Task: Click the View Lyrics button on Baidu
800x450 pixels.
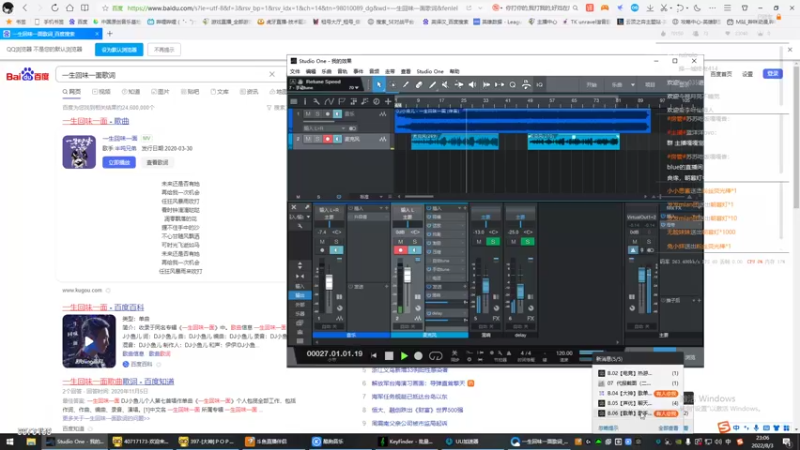Action: (157, 162)
